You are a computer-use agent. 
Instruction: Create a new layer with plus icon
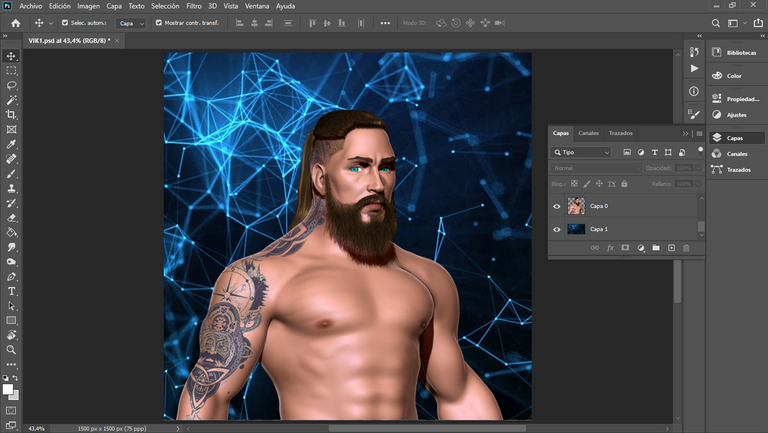click(x=671, y=248)
